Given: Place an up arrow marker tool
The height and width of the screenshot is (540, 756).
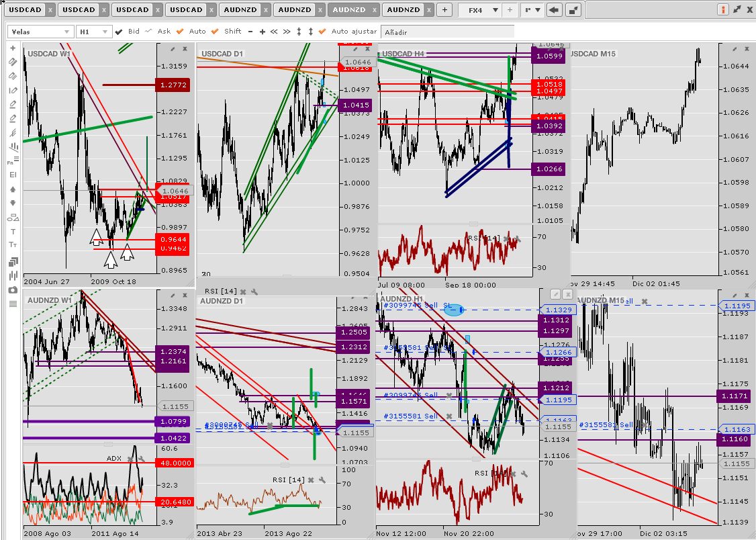Looking at the screenshot, I should 13,189.
